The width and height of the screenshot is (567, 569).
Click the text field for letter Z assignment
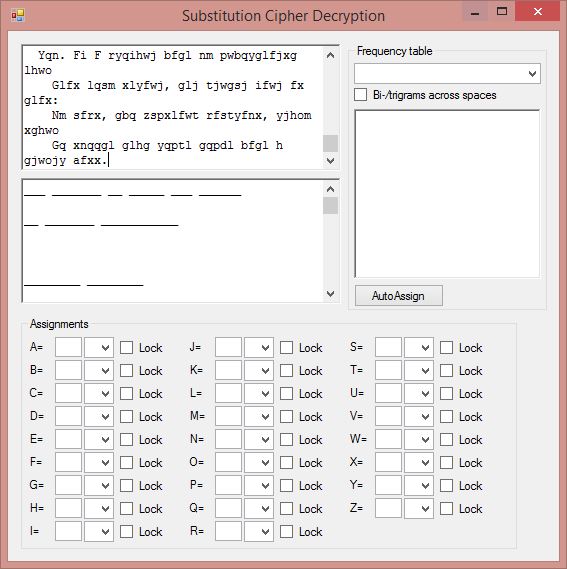tap(388, 508)
